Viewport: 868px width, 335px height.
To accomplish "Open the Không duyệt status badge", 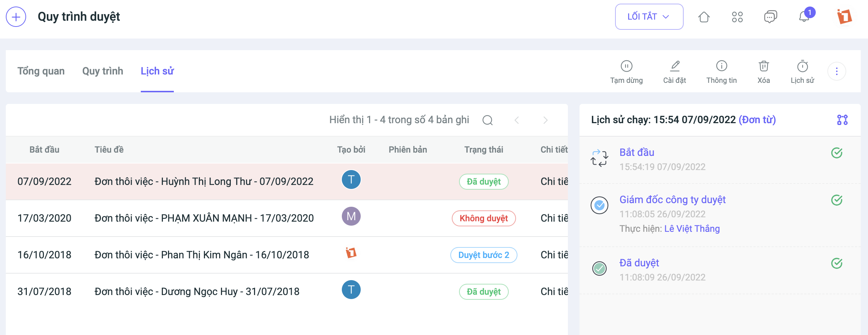I will [483, 218].
